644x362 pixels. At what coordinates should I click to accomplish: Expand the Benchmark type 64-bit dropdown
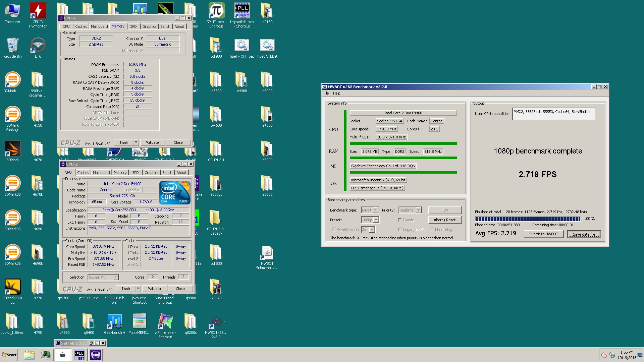click(375, 210)
